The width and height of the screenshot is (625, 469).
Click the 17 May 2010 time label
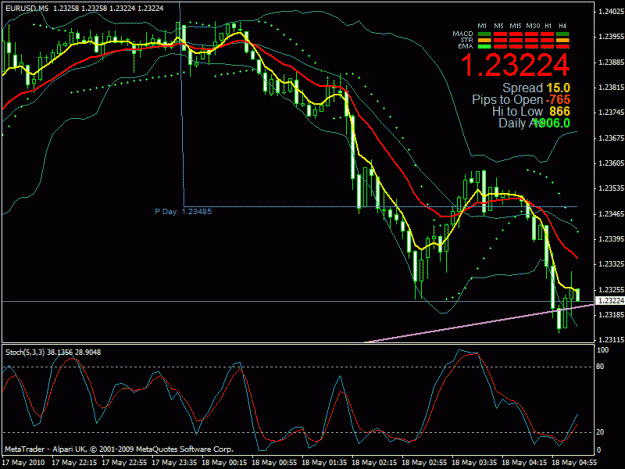tap(23, 463)
